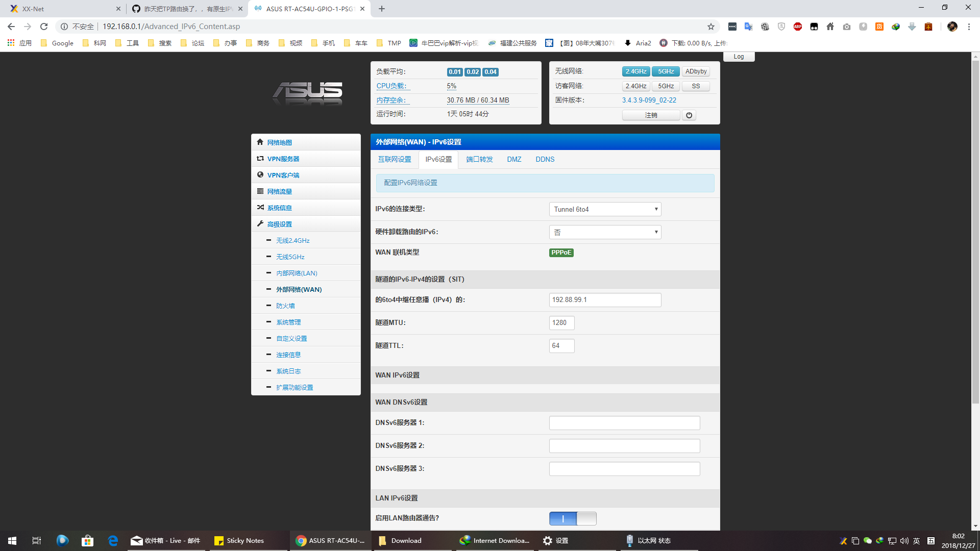Switch to the DMZ tab
Image resolution: width=980 pixels, height=551 pixels.
tap(514, 159)
